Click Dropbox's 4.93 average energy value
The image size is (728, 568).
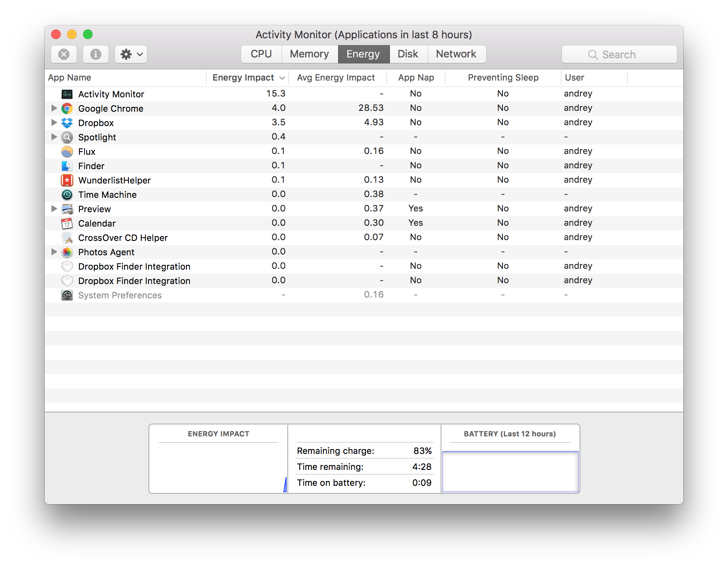pyautogui.click(x=374, y=122)
